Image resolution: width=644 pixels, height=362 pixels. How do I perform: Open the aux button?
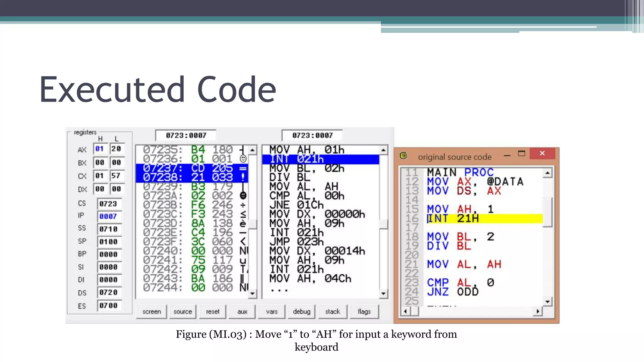click(x=242, y=311)
